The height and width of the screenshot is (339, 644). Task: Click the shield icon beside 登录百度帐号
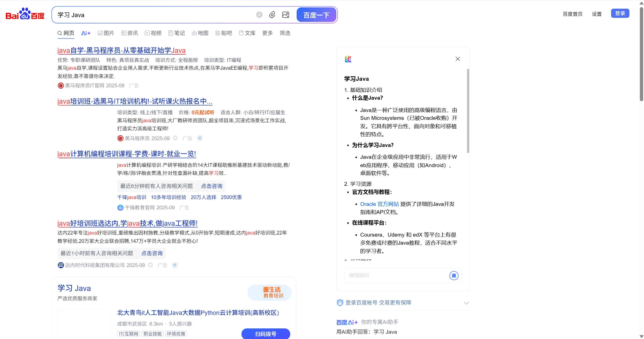pyautogui.click(x=340, y=303)
